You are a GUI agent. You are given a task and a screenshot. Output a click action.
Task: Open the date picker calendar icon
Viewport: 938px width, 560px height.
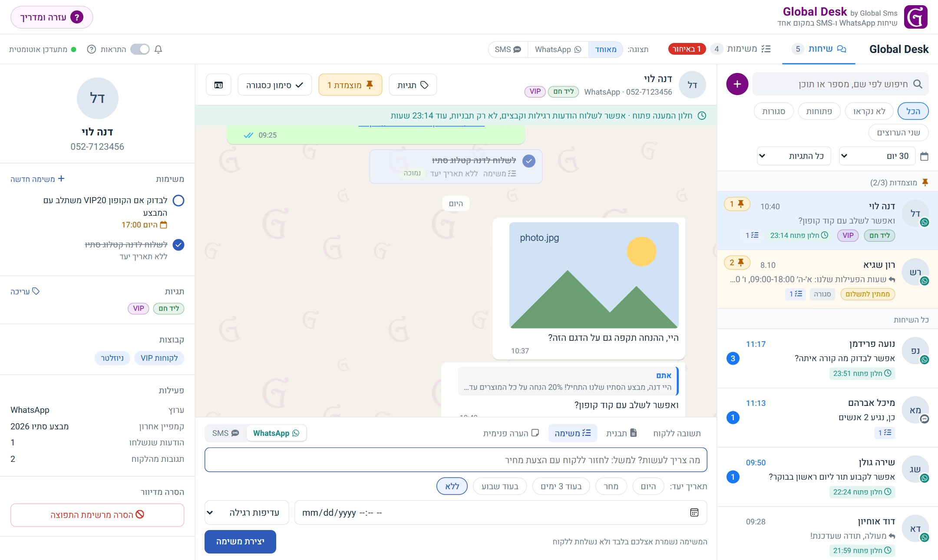click(x=694, y=513)
